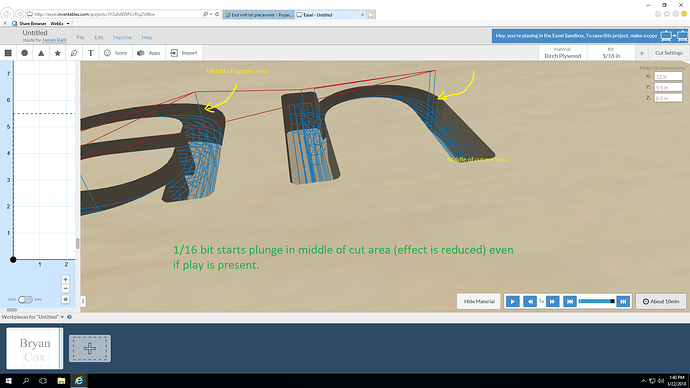Jump to simulation end
The height and width of the screenshot is (388, 690).
click(623, 301)
